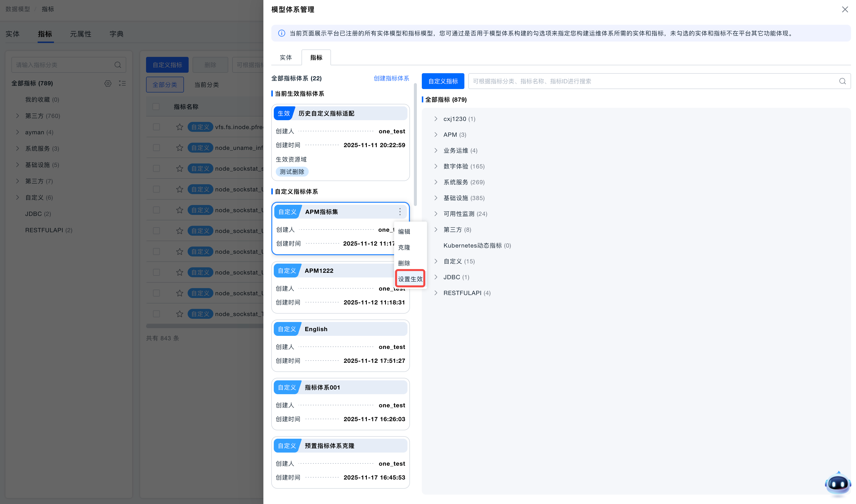Toggle the header checkbox beside 指标名称
This screenshot has width=856, height=504.
[x=156, y=107]
